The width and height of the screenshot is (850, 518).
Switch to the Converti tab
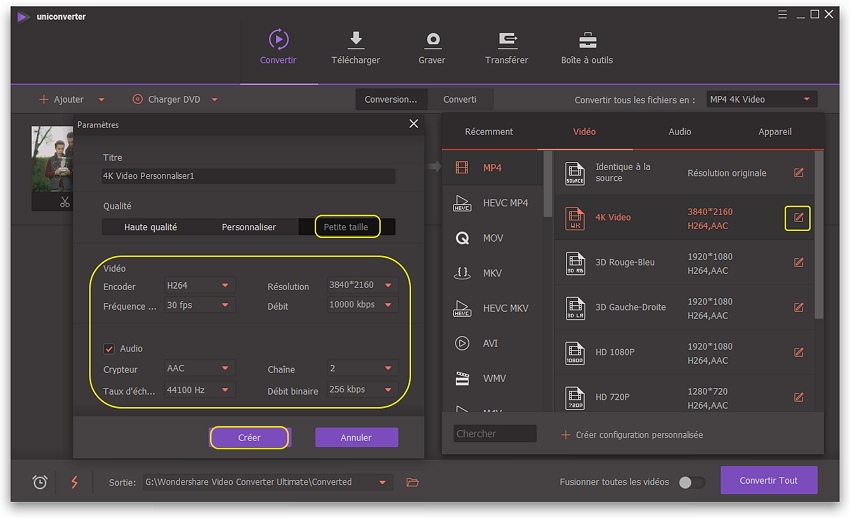pyautogui.click(x=460, y=100)
